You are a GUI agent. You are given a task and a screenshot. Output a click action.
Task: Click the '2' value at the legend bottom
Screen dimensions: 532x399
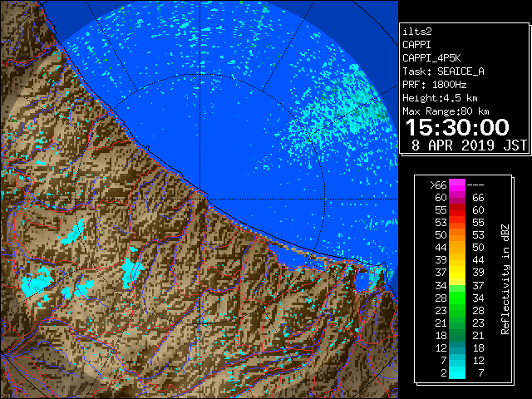[444, 373]
